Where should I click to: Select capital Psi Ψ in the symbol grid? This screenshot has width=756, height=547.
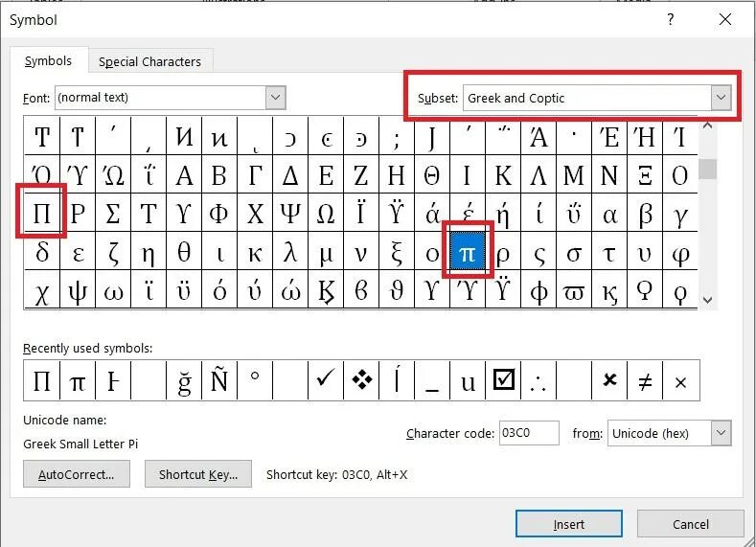click(290, 213)
